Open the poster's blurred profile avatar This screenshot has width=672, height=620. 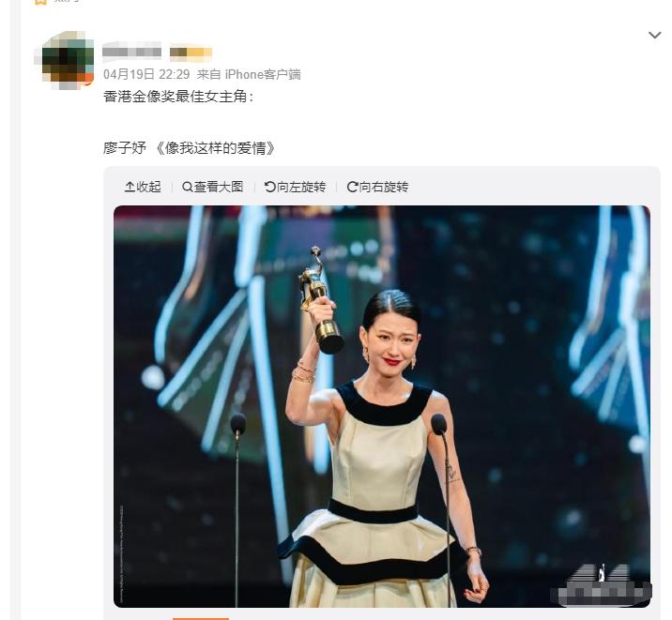[64, 60]
